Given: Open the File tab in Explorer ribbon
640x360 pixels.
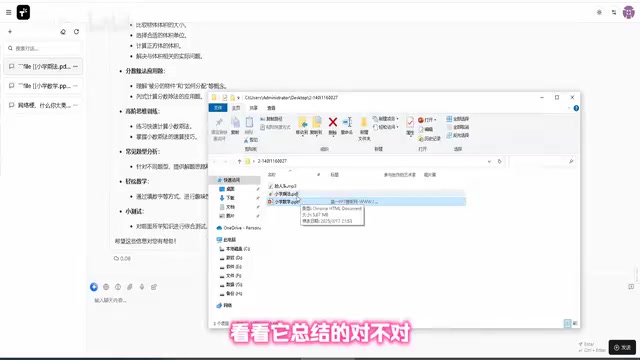Looking at the screenshot, I should tap(218, 108).
